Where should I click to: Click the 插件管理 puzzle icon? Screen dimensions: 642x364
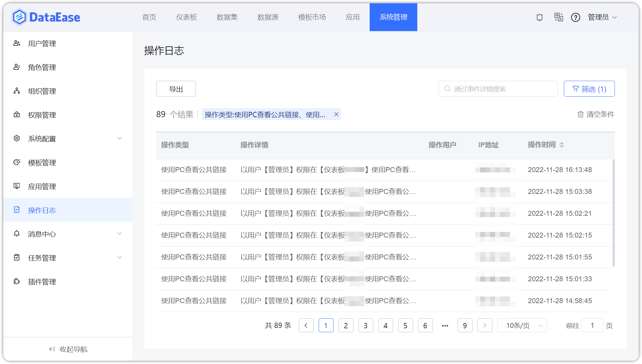coord(17,282)
